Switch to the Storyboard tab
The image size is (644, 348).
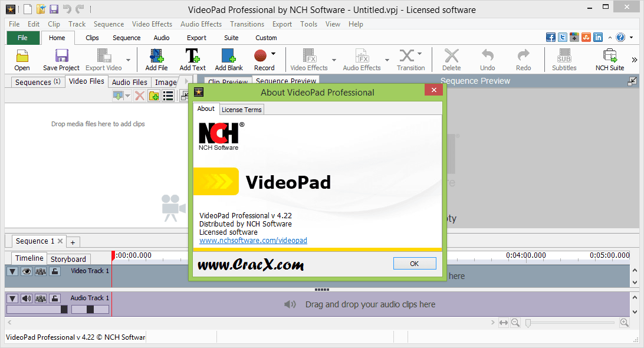coord(68,259)
